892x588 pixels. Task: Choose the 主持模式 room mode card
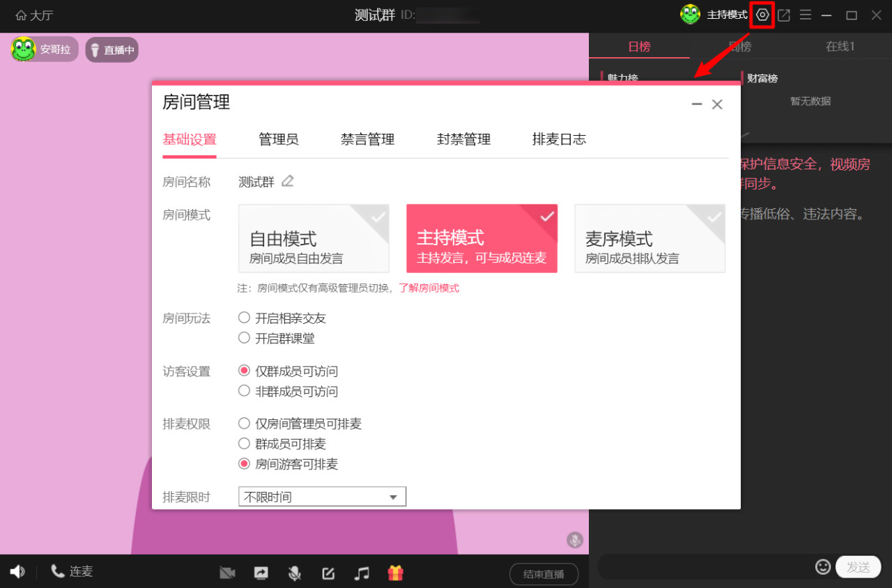[x=482, y=238]
